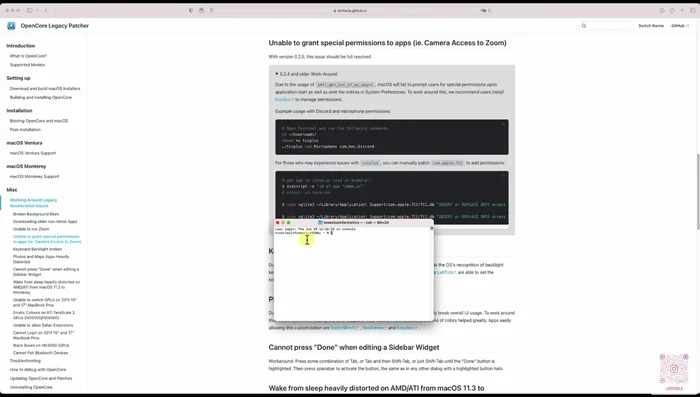Image resolution: width=700 pixels, height=397 pixels.
Task: Open Uninstalling OpenCore sidebar page
Action: [x=31, y=387]
